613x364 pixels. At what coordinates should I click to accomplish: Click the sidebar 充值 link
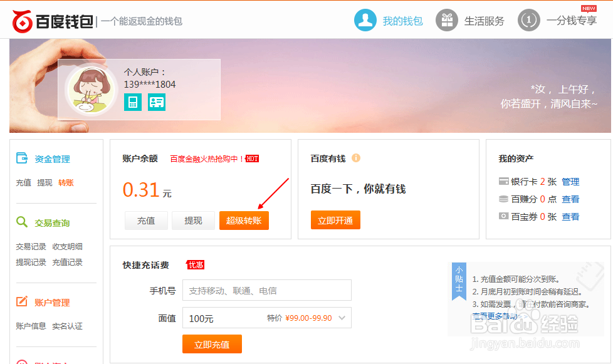23,183
